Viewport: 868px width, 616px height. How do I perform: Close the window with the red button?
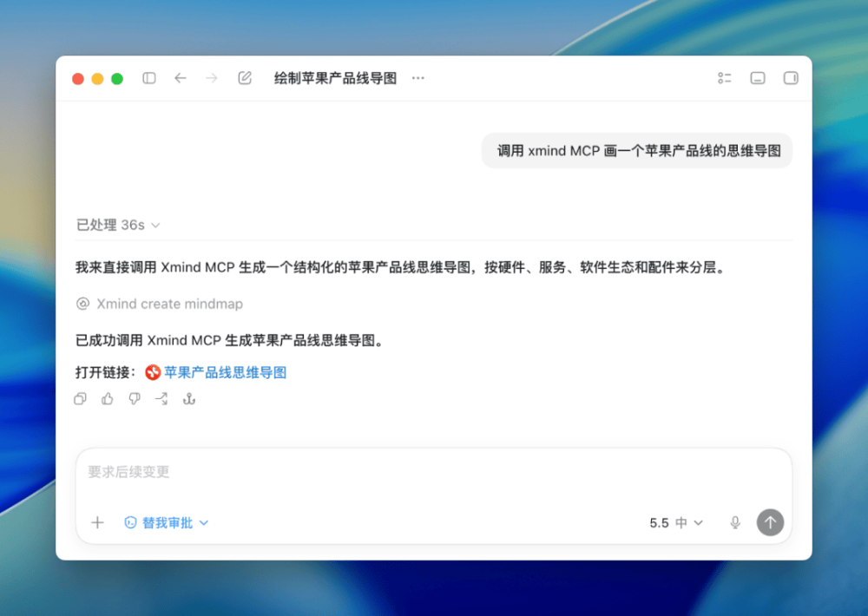point(78,79)
